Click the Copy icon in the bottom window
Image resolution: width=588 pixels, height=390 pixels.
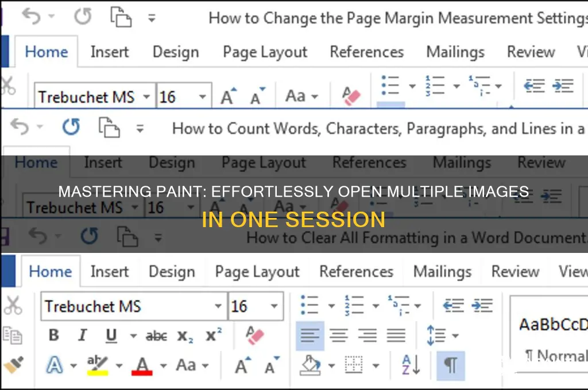click(x=13, y=335)
